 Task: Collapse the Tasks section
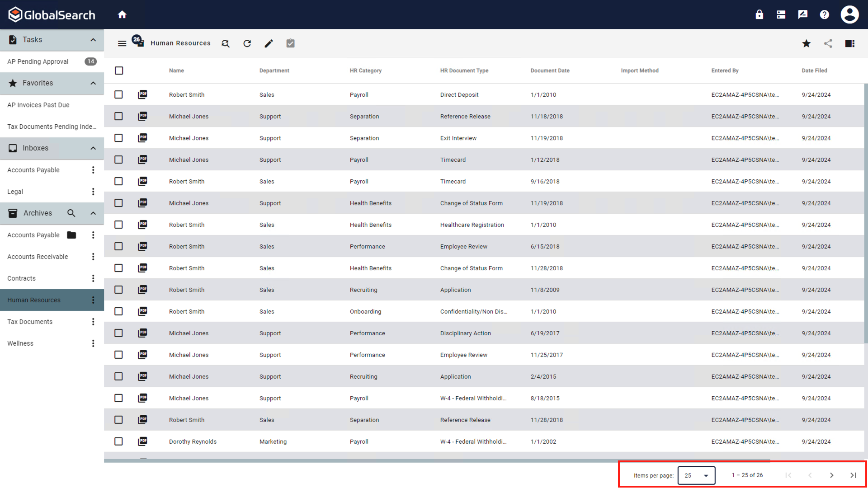[93, 40]
